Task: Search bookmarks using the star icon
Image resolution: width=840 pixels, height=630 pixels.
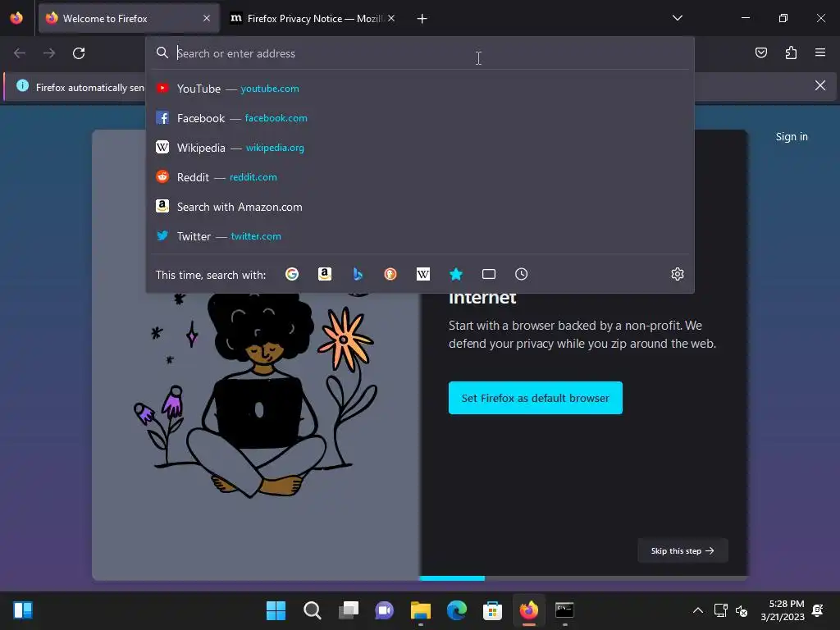Action: (456, 274)
